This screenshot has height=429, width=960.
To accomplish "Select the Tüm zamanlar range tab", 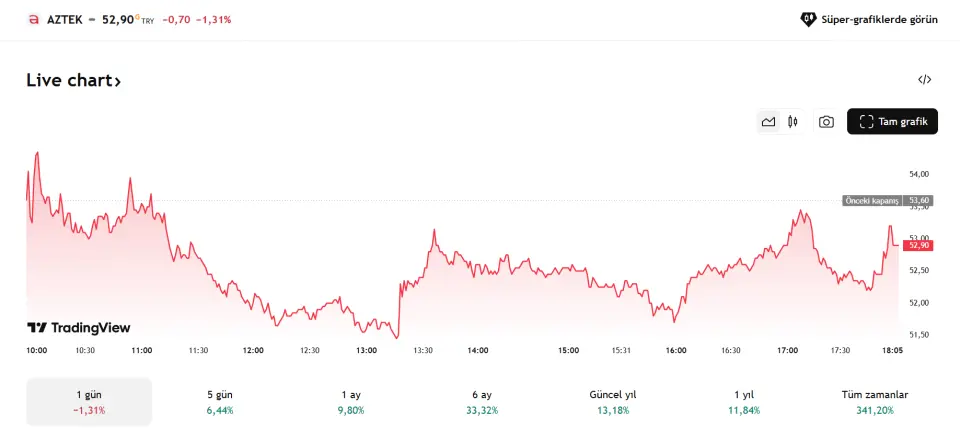I will pos(875,402).
